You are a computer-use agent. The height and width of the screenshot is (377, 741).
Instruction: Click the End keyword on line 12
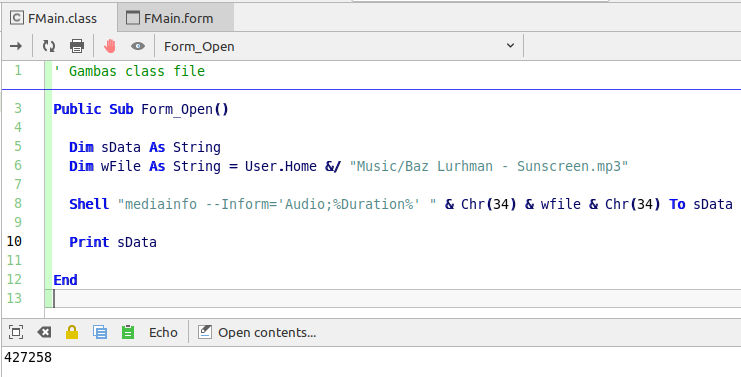tap(65, 280)
